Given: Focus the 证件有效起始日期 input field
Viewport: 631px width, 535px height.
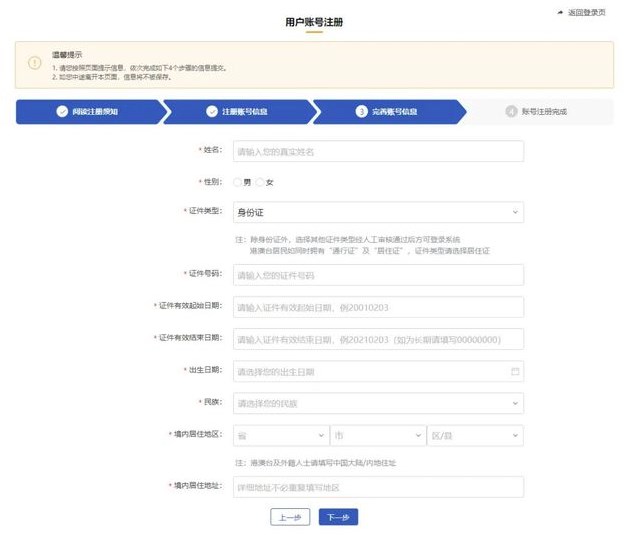Looking at the screenshot, I should point(378,307).
